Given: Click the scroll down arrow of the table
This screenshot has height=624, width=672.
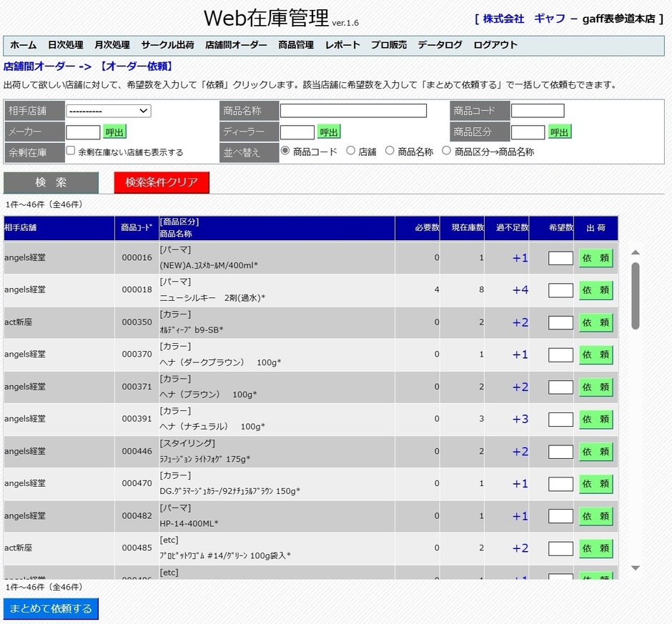Looking at the screenshot, I should 635,568.
